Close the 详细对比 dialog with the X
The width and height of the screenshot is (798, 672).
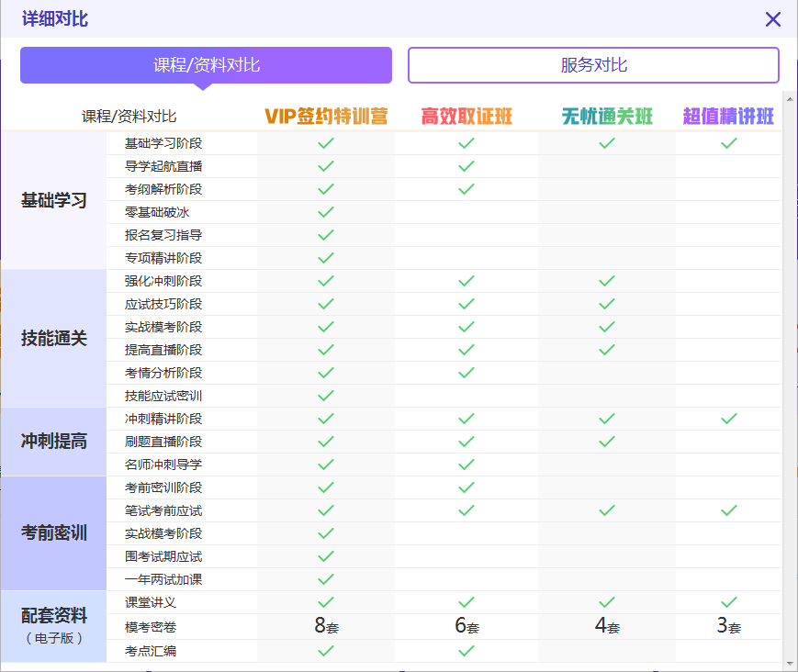coord(773,19)
